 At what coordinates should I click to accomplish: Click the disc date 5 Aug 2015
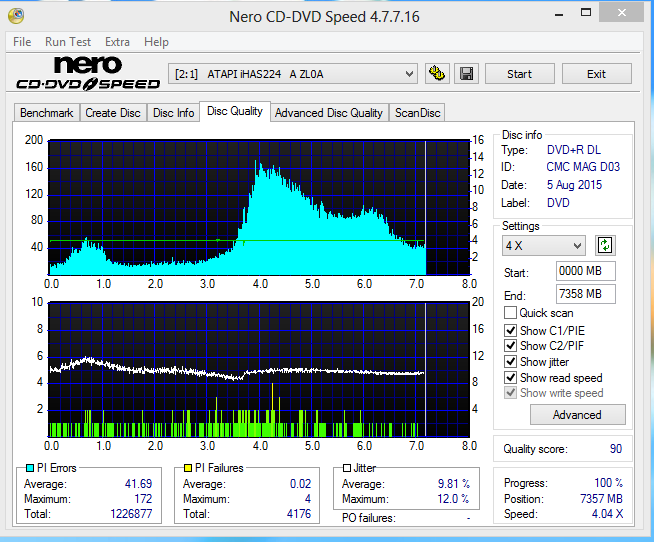pyautogui.click(x=574, y=185)
